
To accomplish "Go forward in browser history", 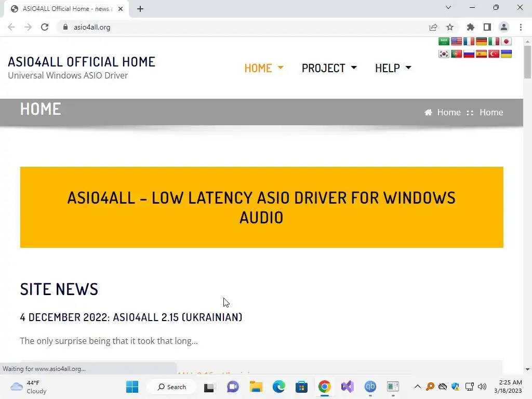I will 28,27.
